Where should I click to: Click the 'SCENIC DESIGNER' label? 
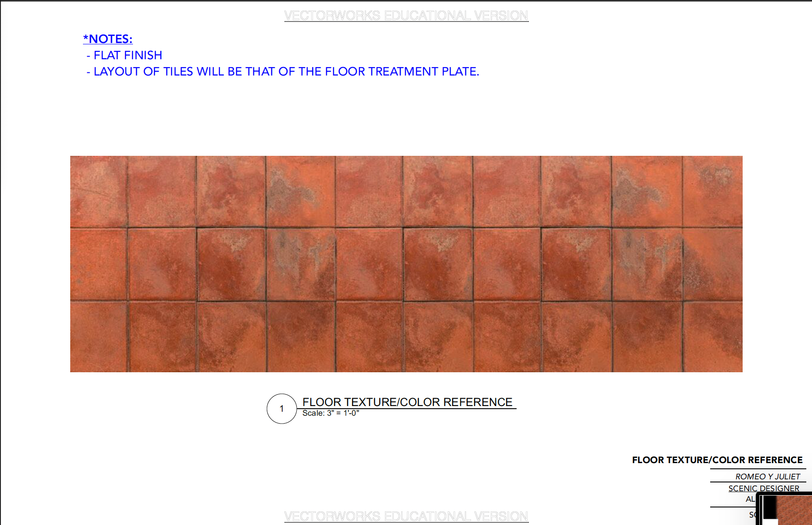pyautogui.click(x=764, y=488)
